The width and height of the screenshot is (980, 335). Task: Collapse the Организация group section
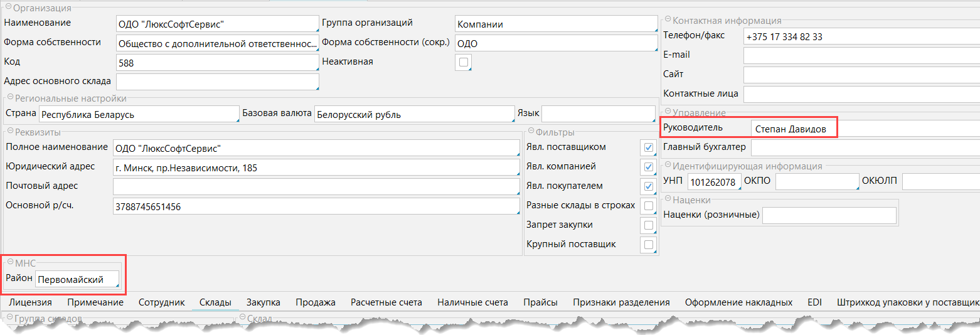tap(9, 8)
